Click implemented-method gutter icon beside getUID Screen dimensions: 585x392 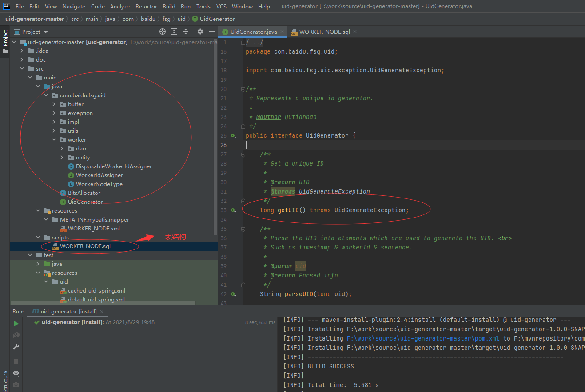coord(234,210)
